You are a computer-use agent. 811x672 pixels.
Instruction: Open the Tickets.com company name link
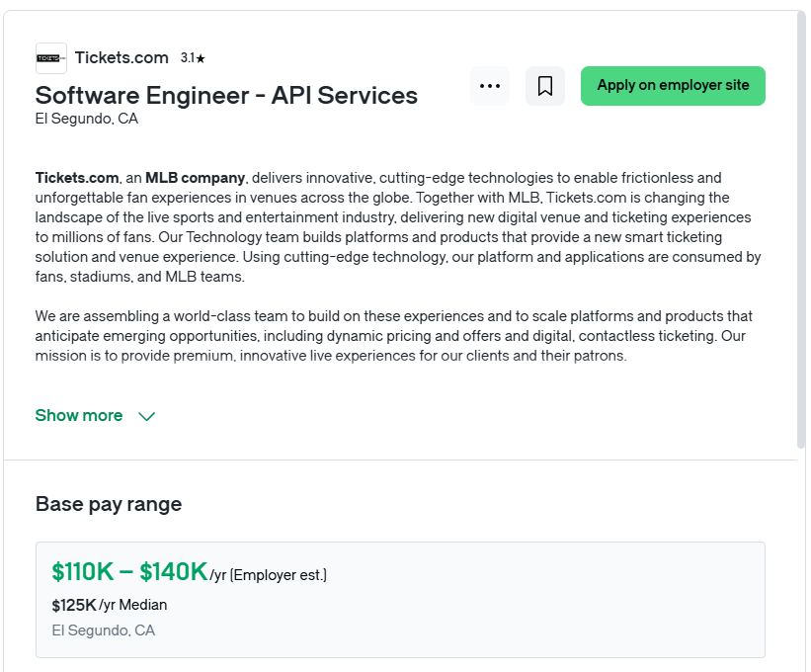(x=122, y=57)
